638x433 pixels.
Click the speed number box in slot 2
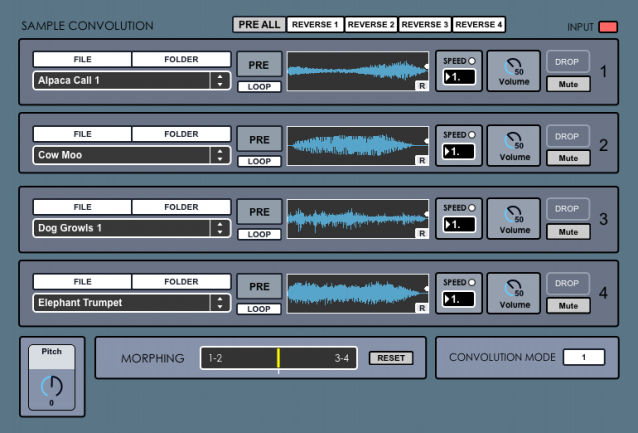click(459, 151)
